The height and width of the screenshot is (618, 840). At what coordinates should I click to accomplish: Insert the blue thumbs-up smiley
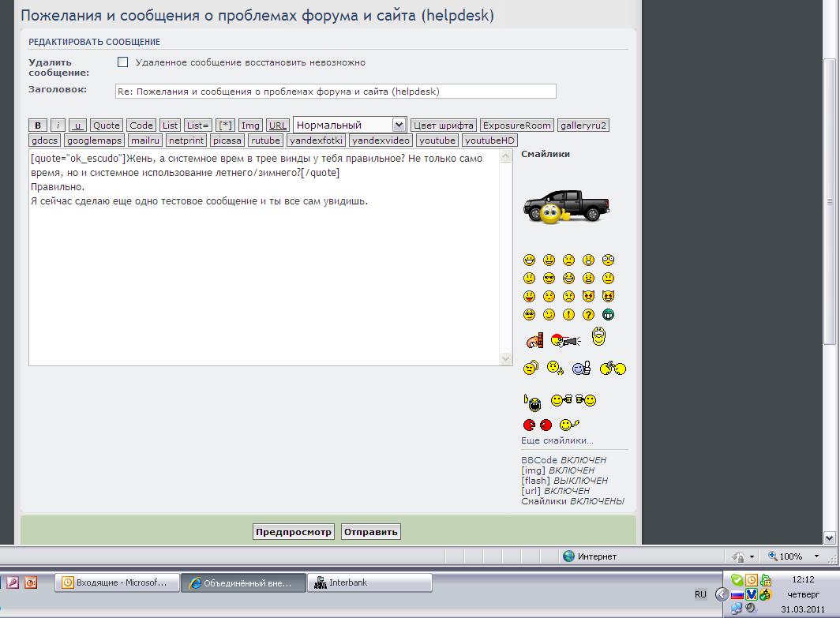click(582, 369)
